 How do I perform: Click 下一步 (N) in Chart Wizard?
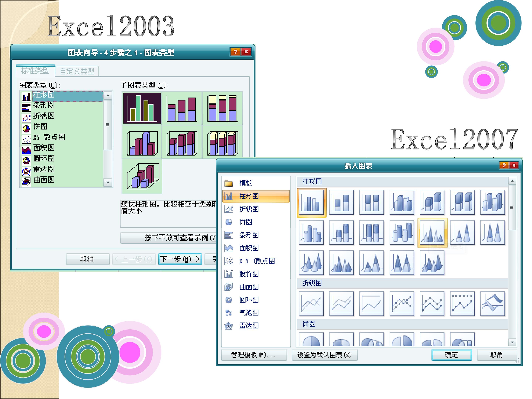point(180,259)
